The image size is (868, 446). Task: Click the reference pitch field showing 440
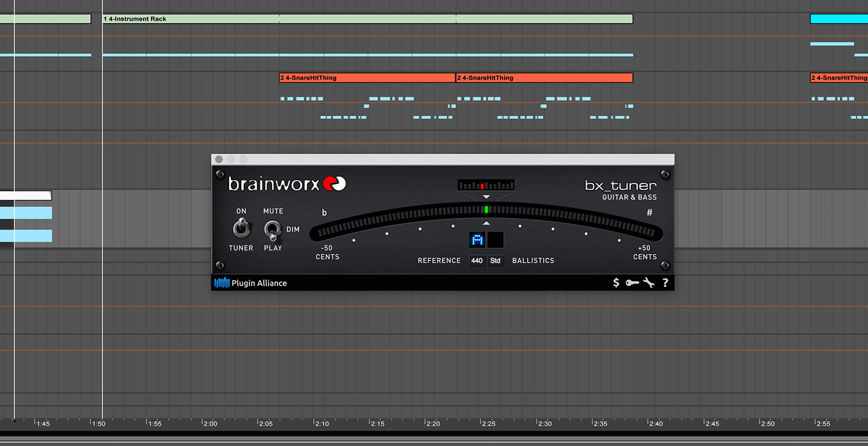click(x=477, y=261)
